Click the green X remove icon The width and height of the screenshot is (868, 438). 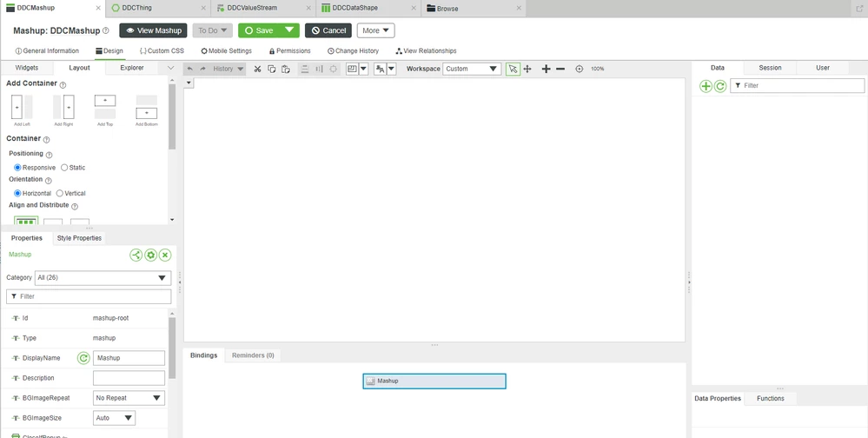click(x=165, y=255)
